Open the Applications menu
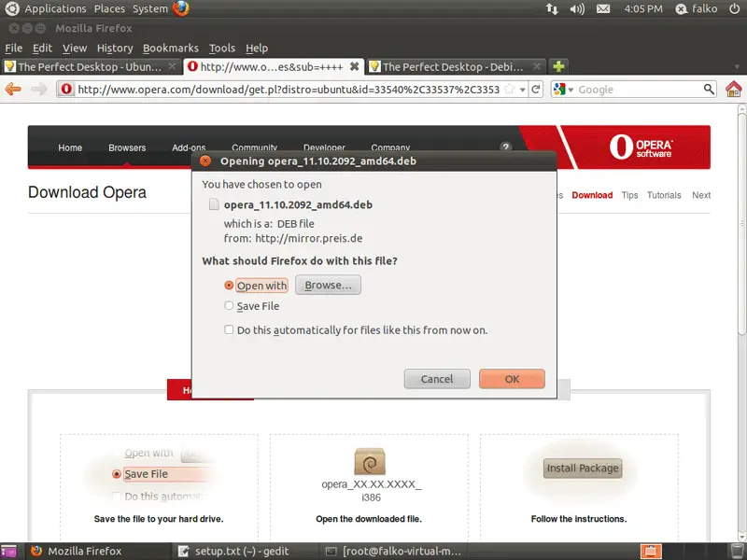The height and width of the screenshot is (560, 747). (55, 9)
